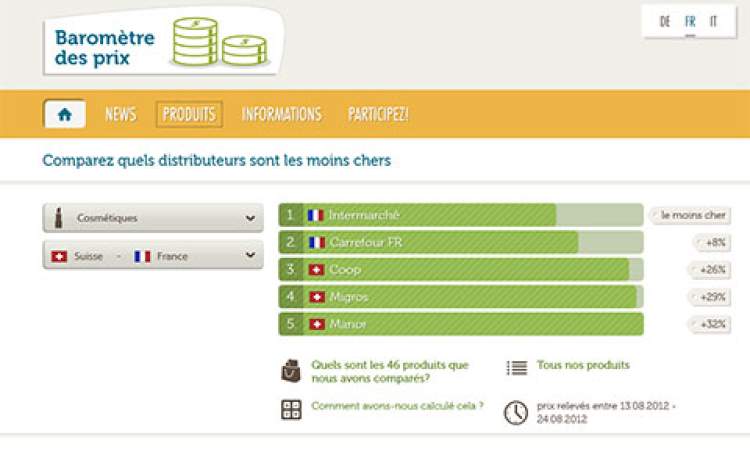Click the Manor ranking bar

(461, 324)
